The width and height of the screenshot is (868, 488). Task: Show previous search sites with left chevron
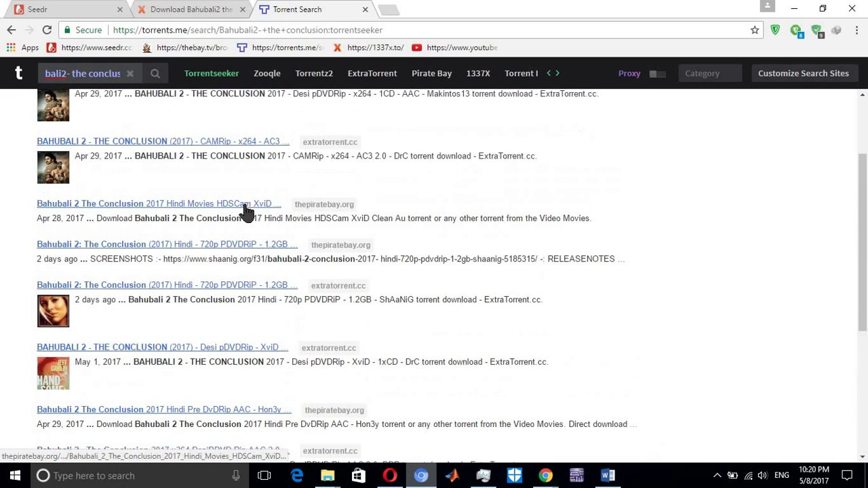tap(549, 73)
